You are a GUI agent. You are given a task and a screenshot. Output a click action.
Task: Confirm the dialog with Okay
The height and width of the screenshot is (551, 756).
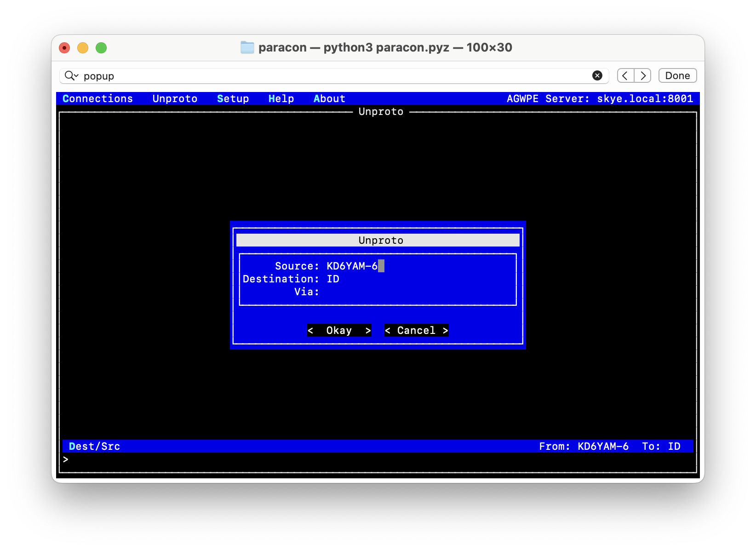pyautogui.click(x=339, y=330)
